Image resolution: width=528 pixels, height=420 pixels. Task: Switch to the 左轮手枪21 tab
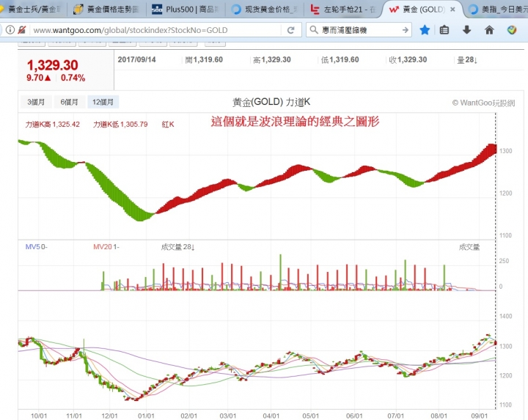342,10
